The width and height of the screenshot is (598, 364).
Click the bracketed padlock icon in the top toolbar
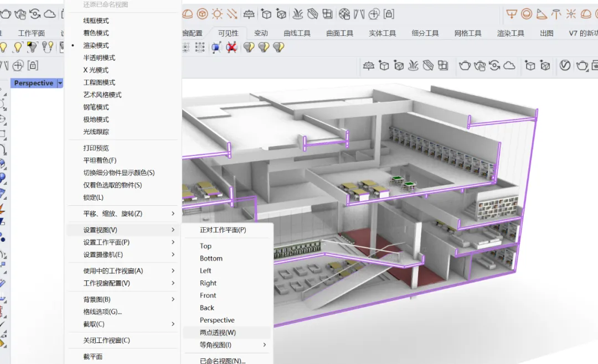pyautogui.click(x=389, y=14)
